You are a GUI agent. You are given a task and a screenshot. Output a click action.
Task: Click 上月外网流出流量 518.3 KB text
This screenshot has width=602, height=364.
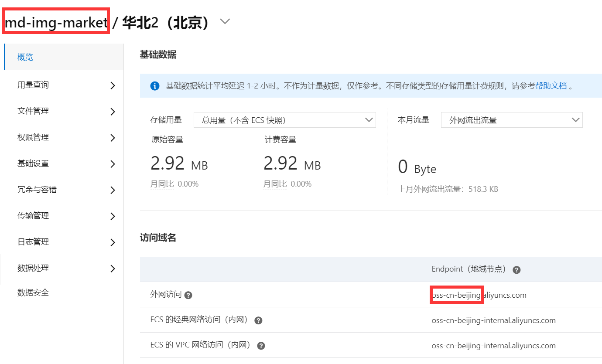[448, 189]
